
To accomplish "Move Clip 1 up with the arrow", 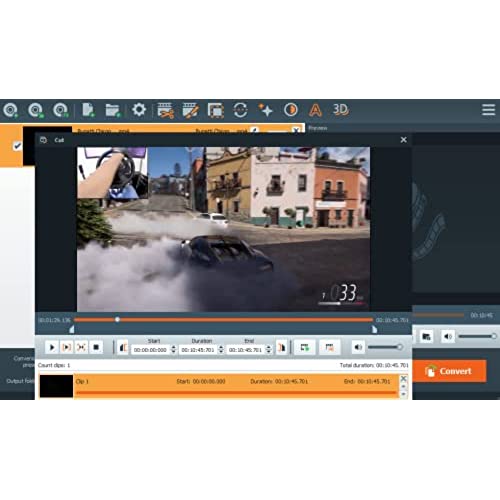I will (x=403, y=386).
